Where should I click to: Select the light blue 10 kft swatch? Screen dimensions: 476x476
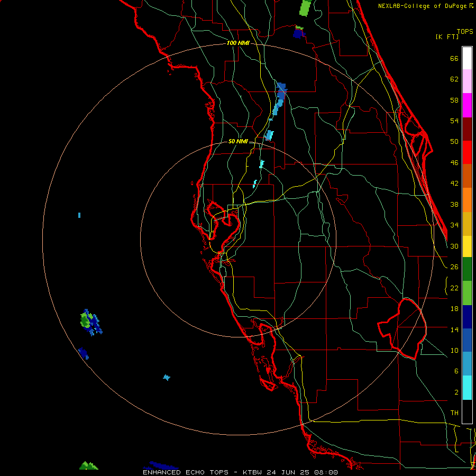click(x=467, y=364)
